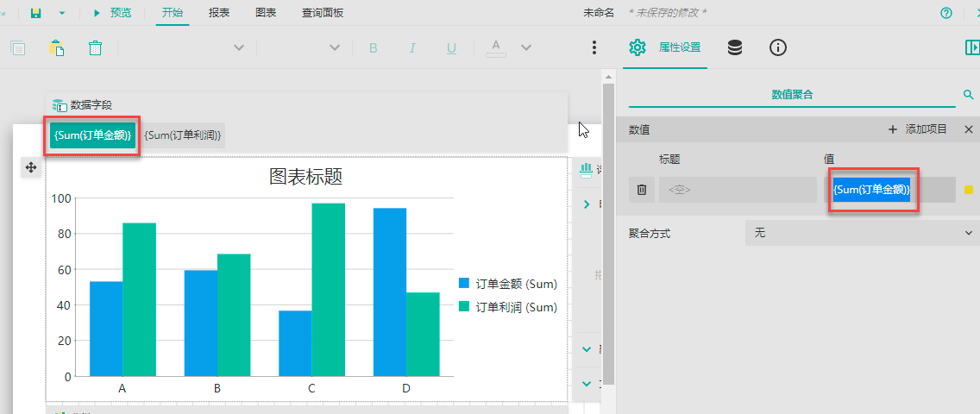980x414 pixels.
Task: Click 添加项目 to add a value
Action: point(918,129)
